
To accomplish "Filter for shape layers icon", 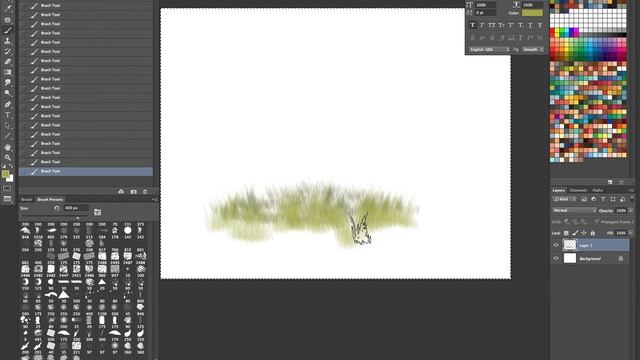I will pyautogui.click(x=613, y=199).
